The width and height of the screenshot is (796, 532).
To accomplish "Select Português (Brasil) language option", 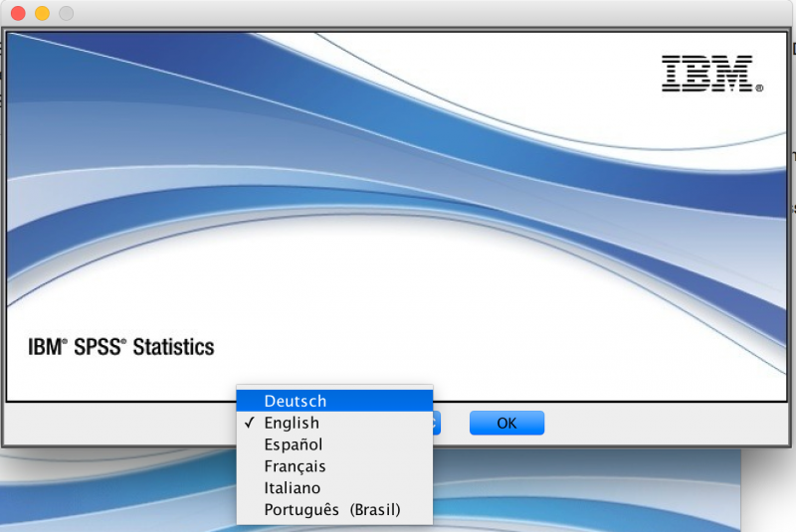I will coord(334,510).
